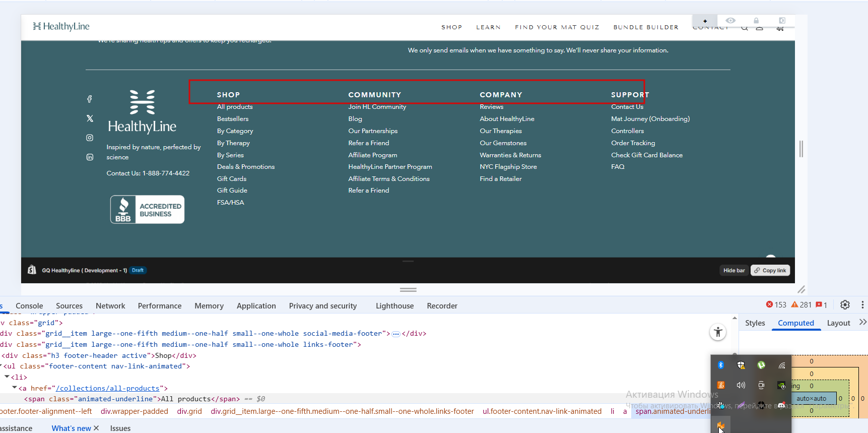Click the accessibility widget button
The image size is (868, 433).
(x=718, y=332)
